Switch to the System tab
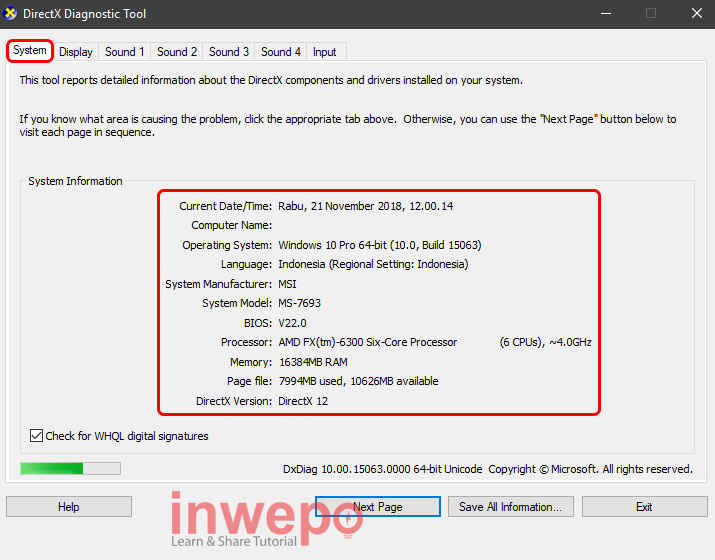Image resolution: width=715 pixels, height=560 pixels. tap(30, 51)
